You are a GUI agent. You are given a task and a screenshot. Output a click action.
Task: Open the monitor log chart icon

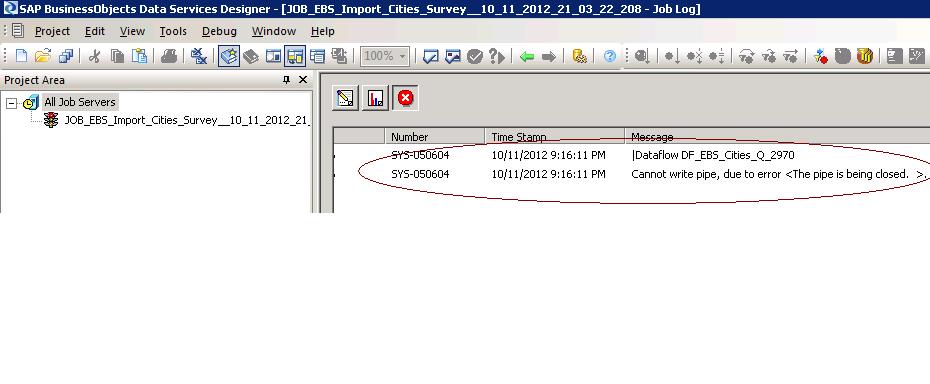click(x=375, y=98)
